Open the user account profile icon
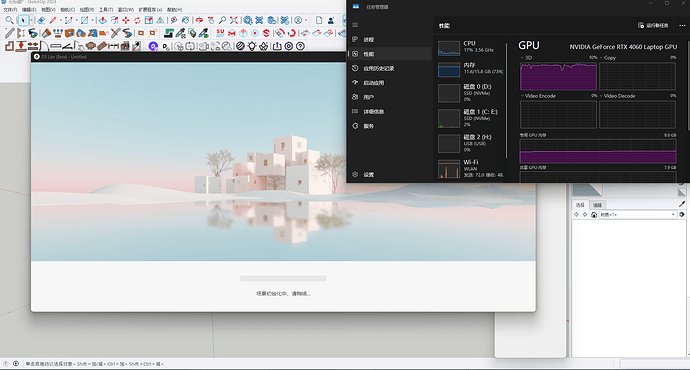Viewport: 690px width, 370px height. click(298, 20)
